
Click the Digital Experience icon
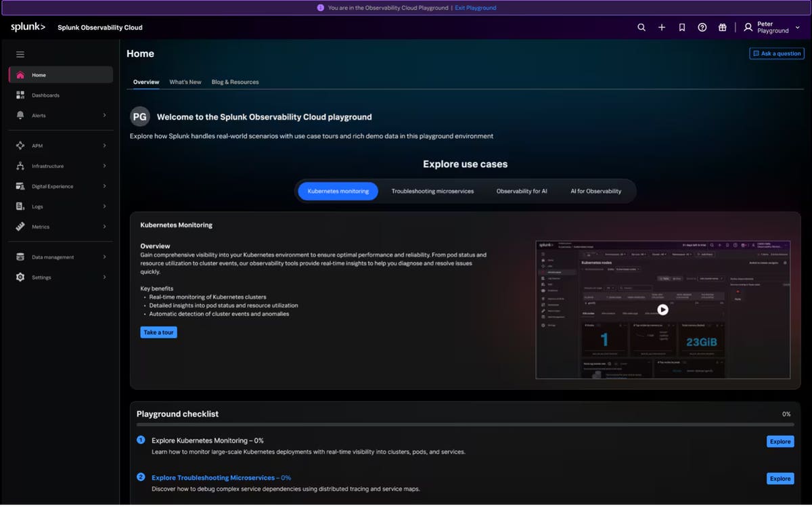[20, 186]
